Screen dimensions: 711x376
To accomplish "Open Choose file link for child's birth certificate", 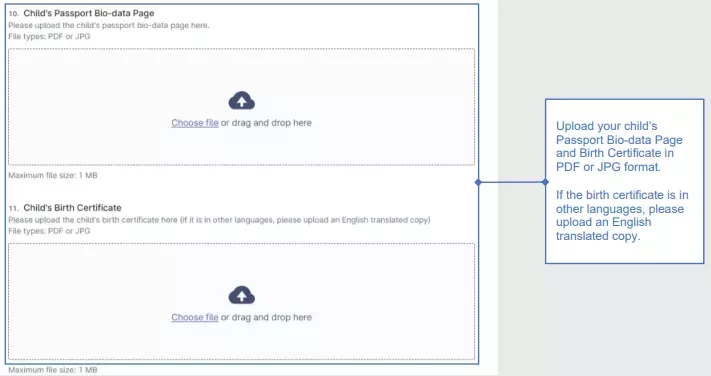I will point(195,317).
